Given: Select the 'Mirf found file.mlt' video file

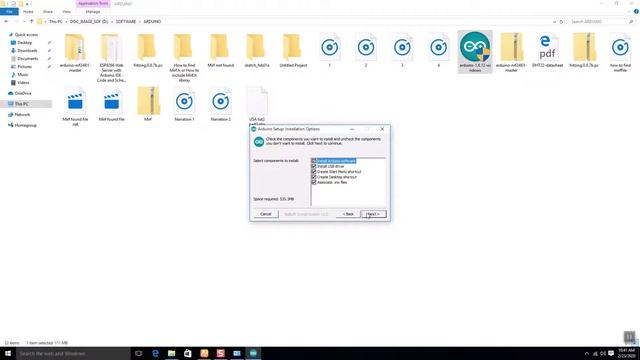Looking at the screenshot, I should pyautogui.click(x=75, y=106).
